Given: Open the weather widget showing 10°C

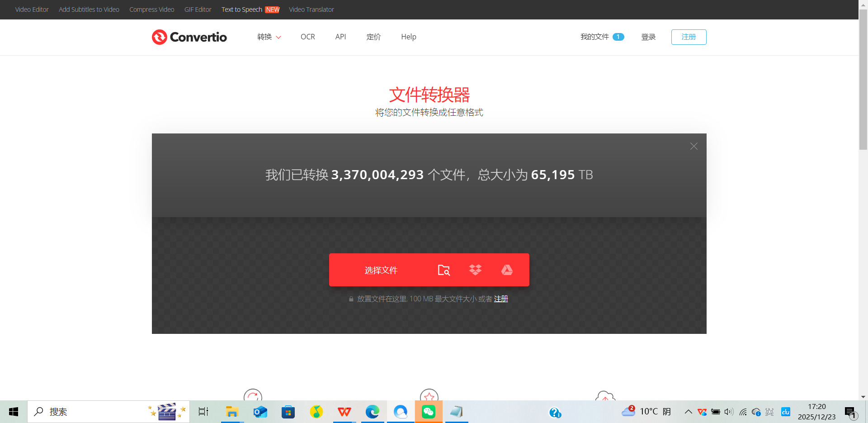Looking at the screenshot, I should pos(646,411).
